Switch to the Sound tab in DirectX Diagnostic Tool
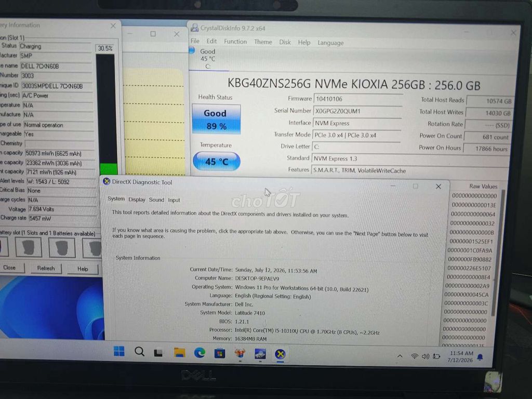Screen dimensions: 532x399 tap(156, 200)
